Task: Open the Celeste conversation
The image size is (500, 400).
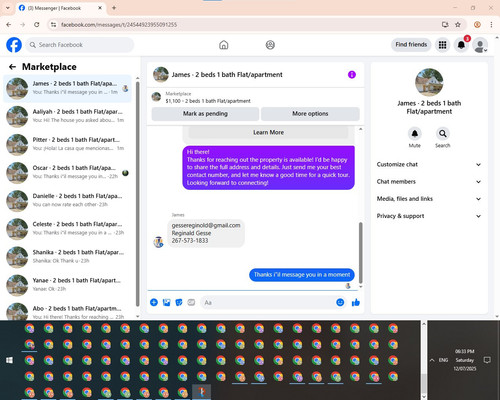Action: (x=67, y=229)
